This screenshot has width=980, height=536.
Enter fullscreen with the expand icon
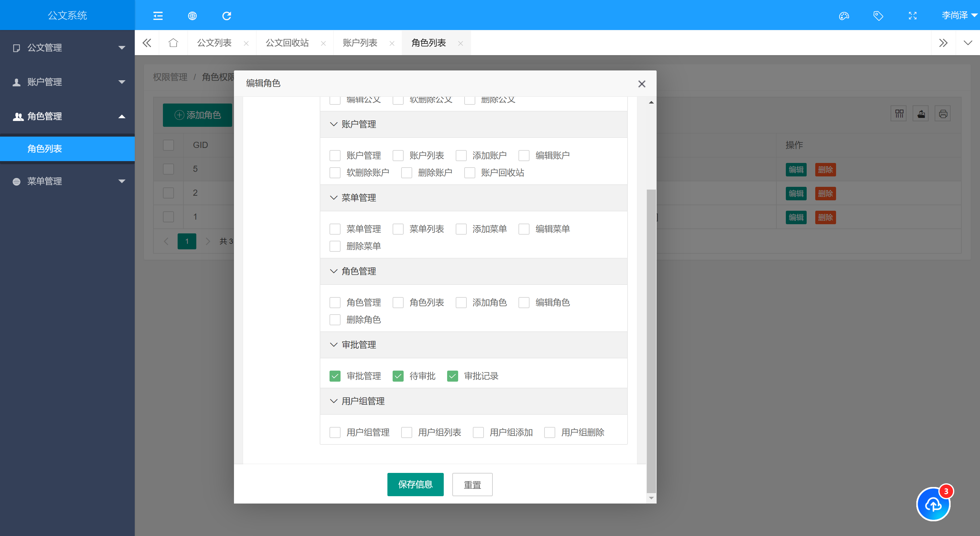(913, 16)
